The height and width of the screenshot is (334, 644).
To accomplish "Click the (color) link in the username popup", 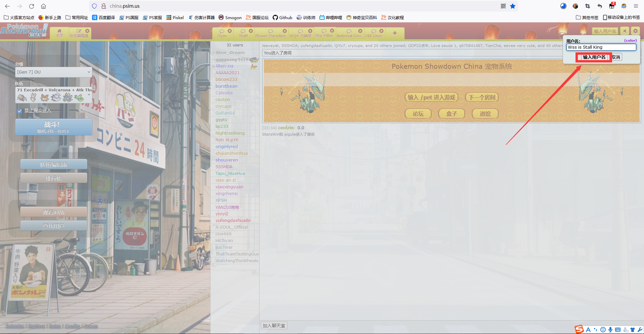I will pos(630,41).
